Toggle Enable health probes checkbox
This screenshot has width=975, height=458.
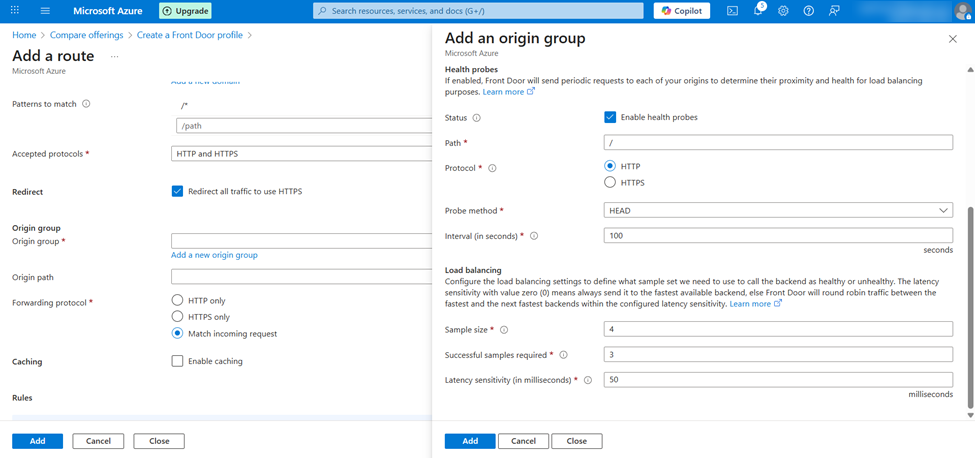[609, 117]
